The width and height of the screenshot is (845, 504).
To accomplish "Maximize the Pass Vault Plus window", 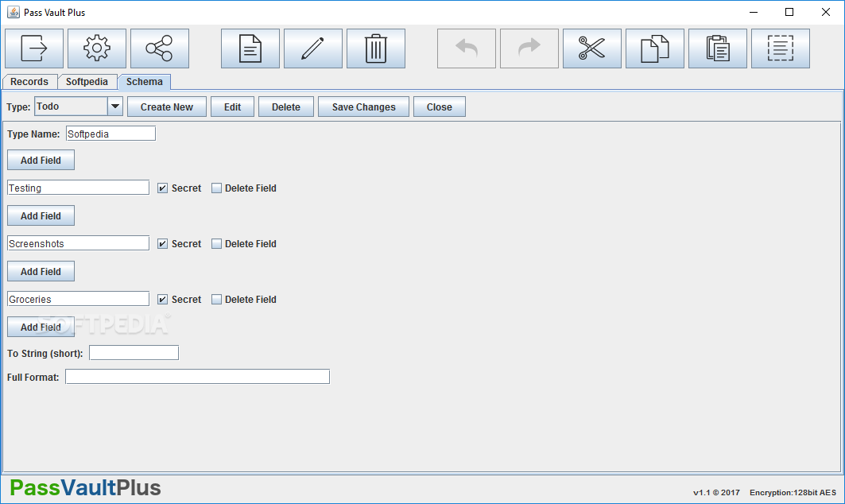I will (x=789, y=12).
